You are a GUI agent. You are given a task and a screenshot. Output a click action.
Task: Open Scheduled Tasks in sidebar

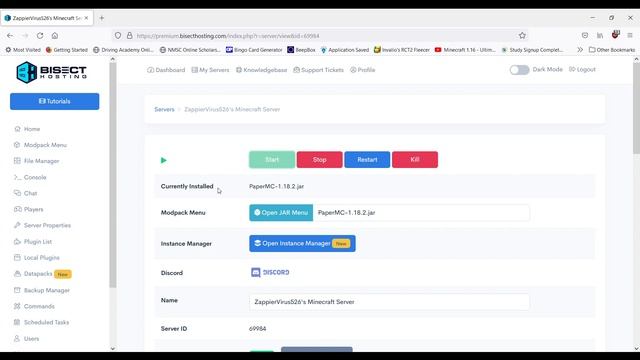click(41, 322)
